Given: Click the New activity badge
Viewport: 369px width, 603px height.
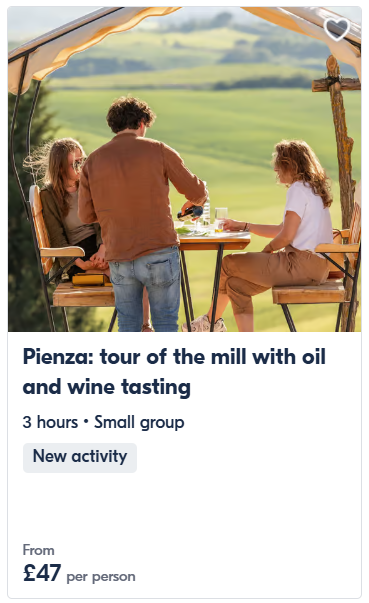Looking at the screenshot, I should tap(80, 456).
